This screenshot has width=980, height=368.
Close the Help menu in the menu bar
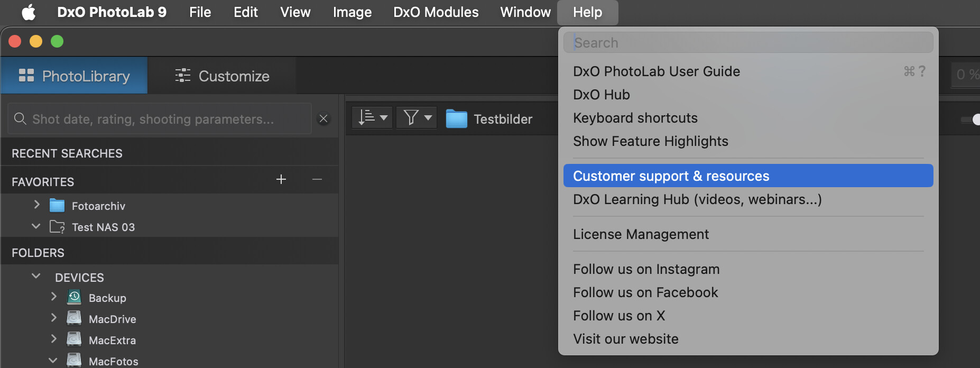click(x=588, y=12)
